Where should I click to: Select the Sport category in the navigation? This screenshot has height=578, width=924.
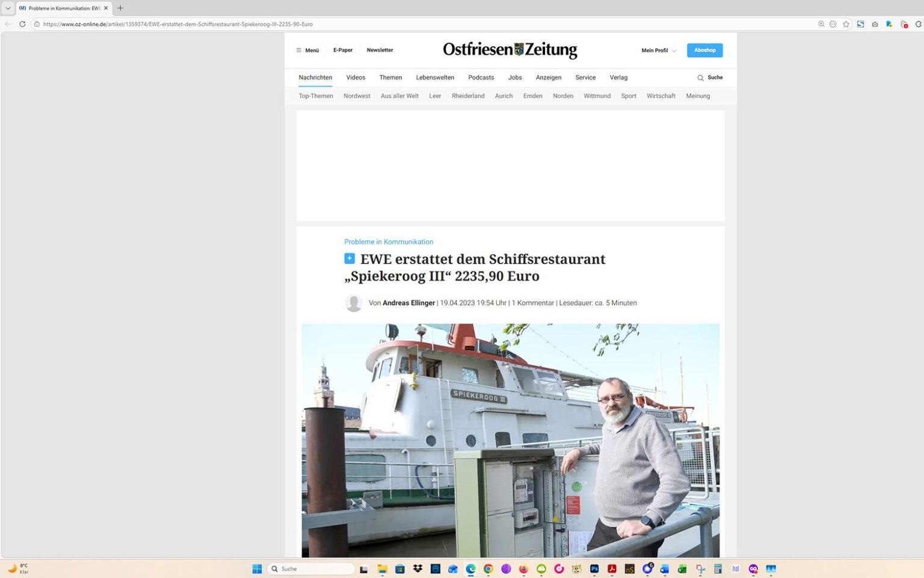[628, 96]
